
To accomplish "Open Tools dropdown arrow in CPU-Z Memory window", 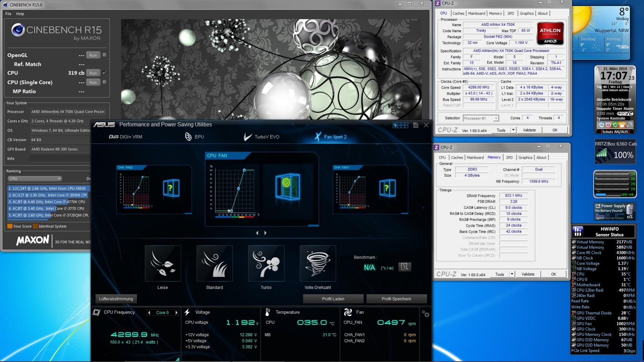I will (x=512, y=274).
